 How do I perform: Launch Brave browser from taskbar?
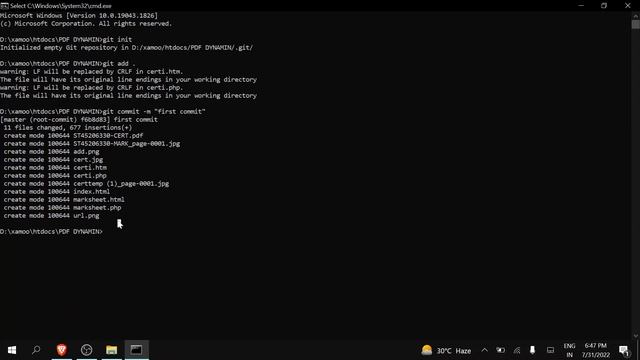[x=62, y=350]
